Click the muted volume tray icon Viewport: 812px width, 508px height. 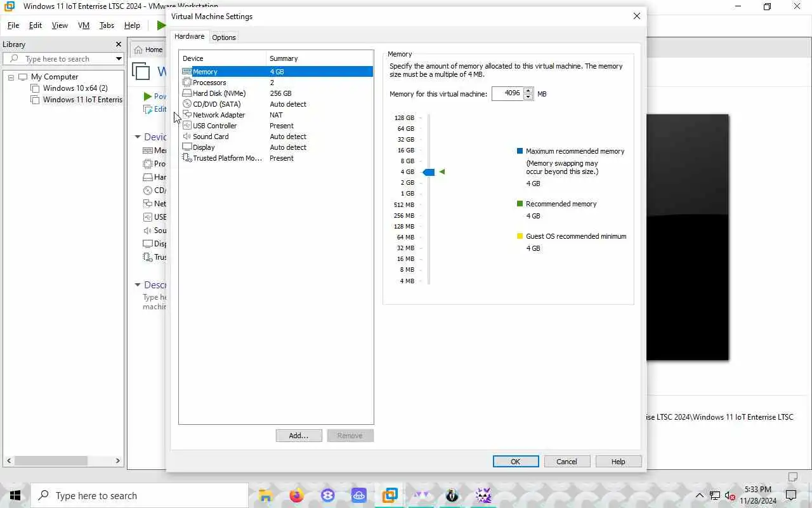[730, 495]
